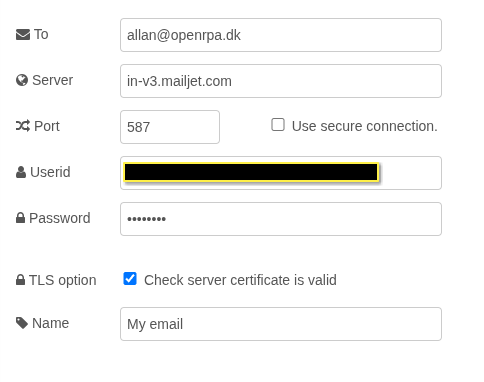The height and width of the screenshot is (382, 484).
Task: Click the lock icon beside Password
Action: [20, 218]
